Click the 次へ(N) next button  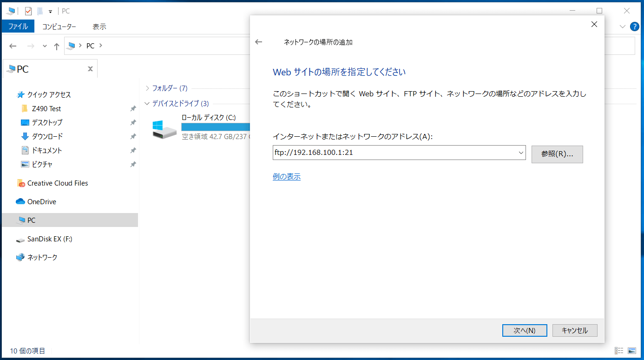pyautogui.click(x=525, y=330)
